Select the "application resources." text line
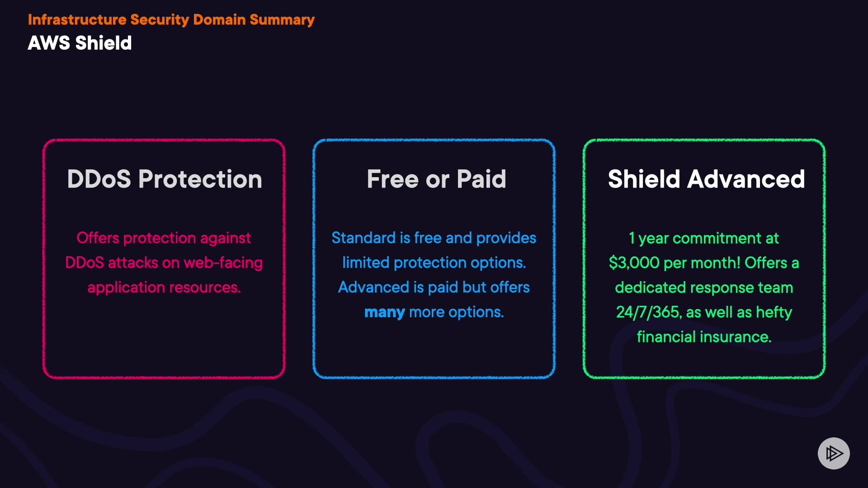The width and height of the screenshot is (868, 488). 164,287
